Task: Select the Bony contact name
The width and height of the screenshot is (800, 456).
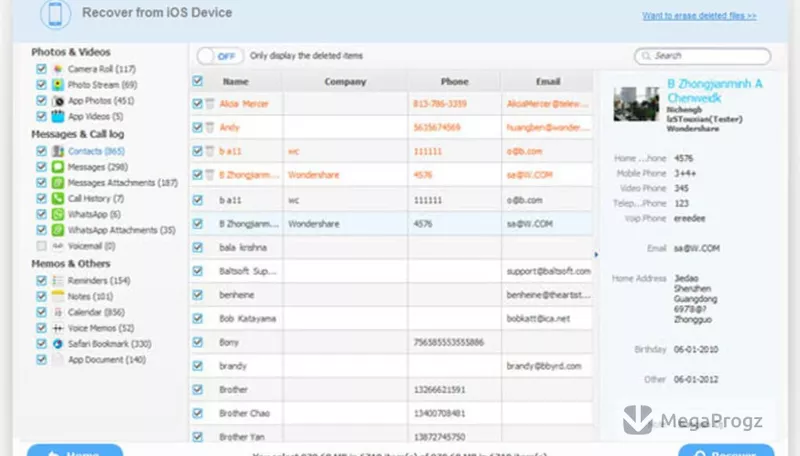Action: (x=229, y=342)
